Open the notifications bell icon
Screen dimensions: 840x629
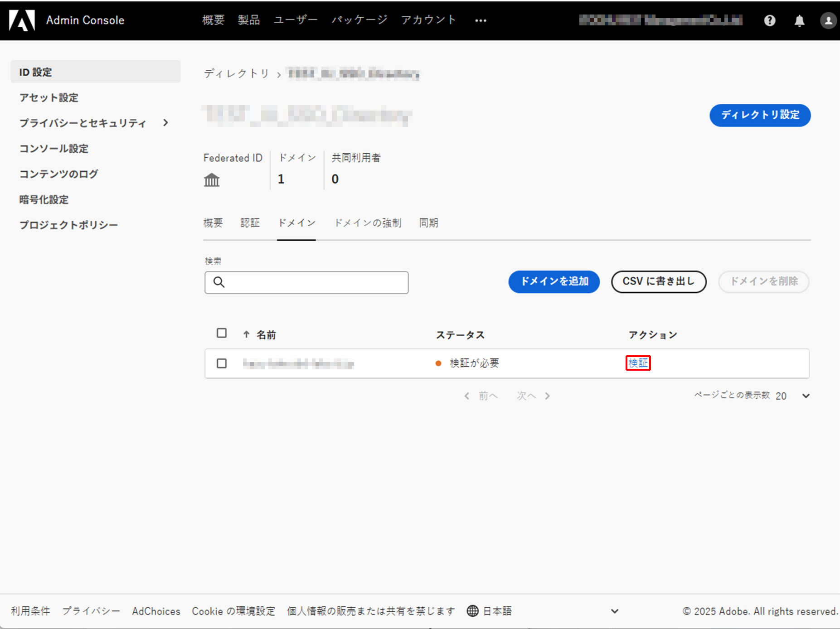pyautogui.click(x=799, y=20)
